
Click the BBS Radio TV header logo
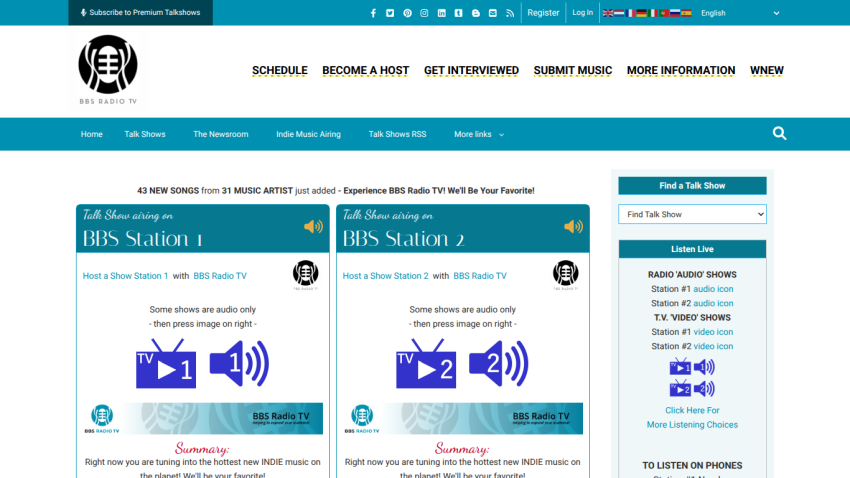coord(108,70)
